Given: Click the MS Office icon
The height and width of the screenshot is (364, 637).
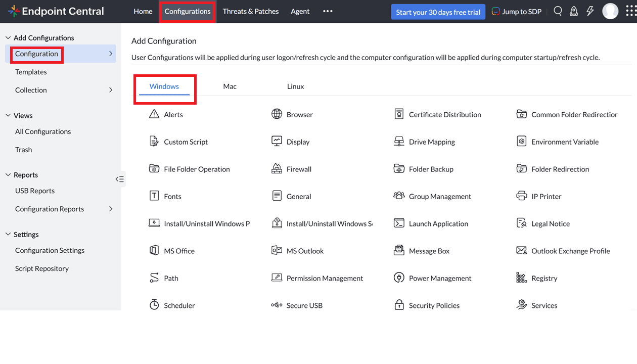Looking at the screenshot, I should tap(154, 251).
